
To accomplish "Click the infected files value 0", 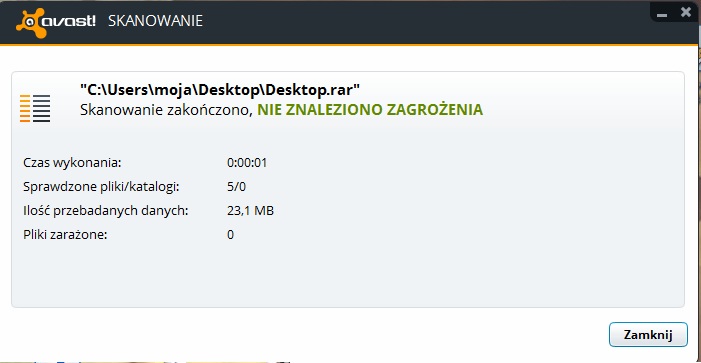I will point(230,235).
